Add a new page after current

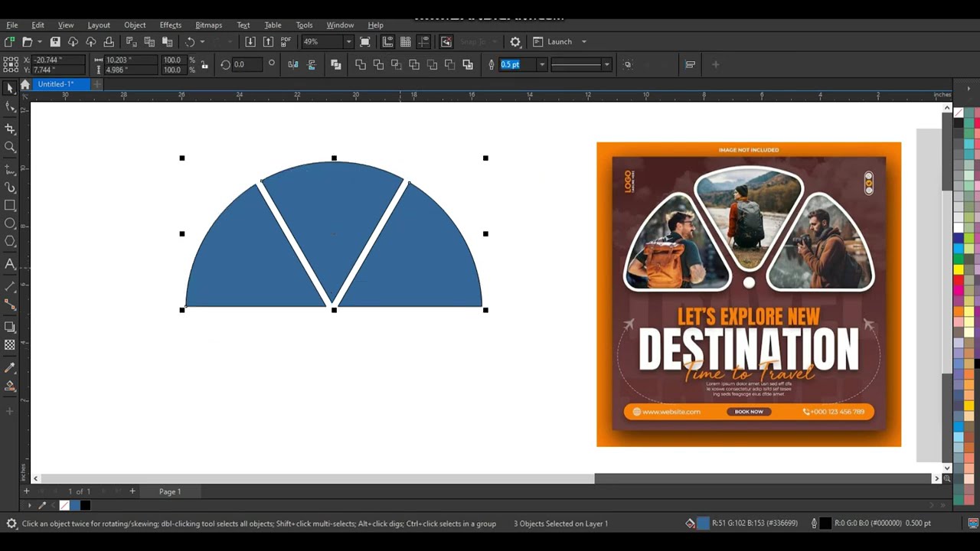132,491
